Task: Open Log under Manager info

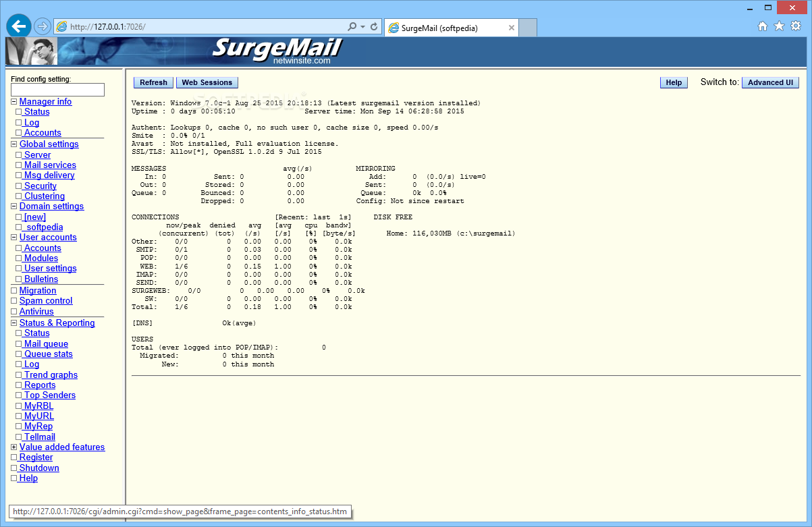Action: point(32,123)
